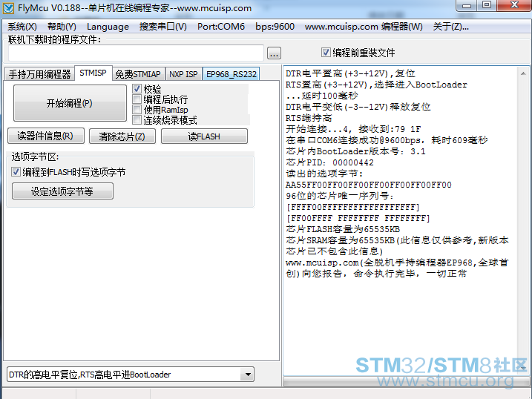Open the Language menu

[108, 27]
